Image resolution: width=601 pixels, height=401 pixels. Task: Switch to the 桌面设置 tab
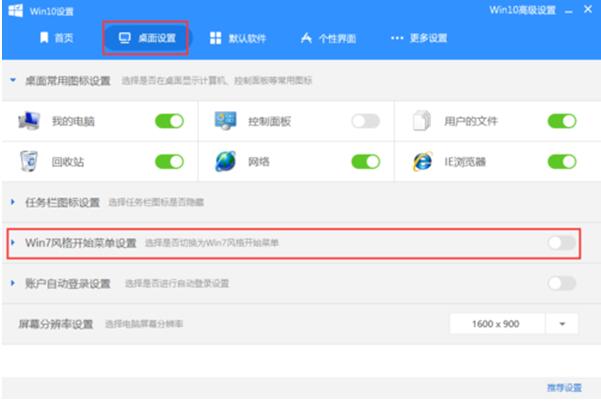(x=147, y=38)
